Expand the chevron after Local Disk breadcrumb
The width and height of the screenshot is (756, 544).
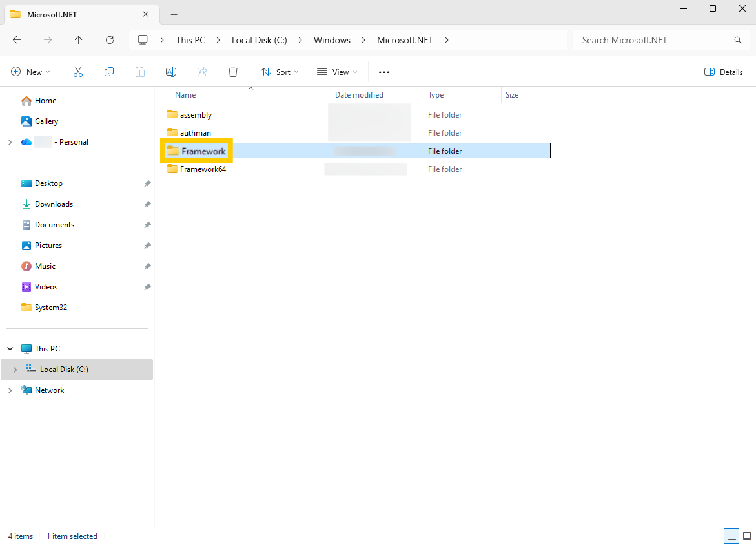pos(300,40)
